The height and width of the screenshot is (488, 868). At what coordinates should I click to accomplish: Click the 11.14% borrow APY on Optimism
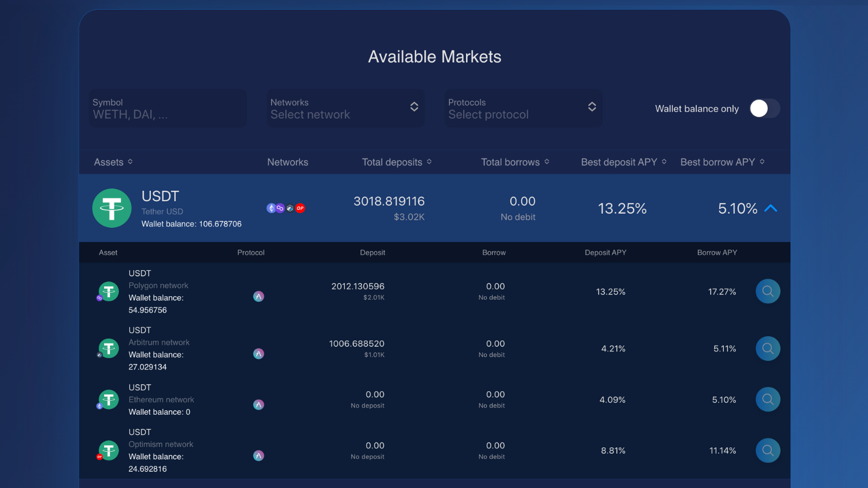point(723,451)
